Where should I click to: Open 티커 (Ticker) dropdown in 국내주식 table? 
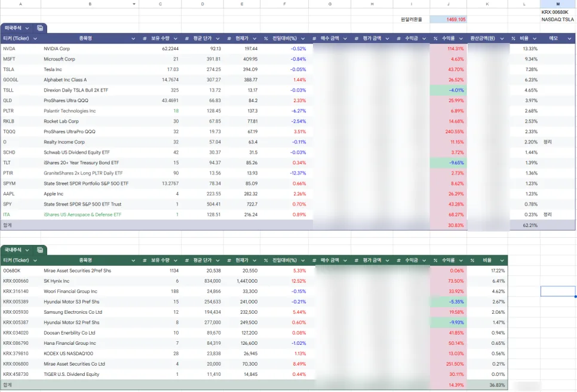click(x=35, y=261)
